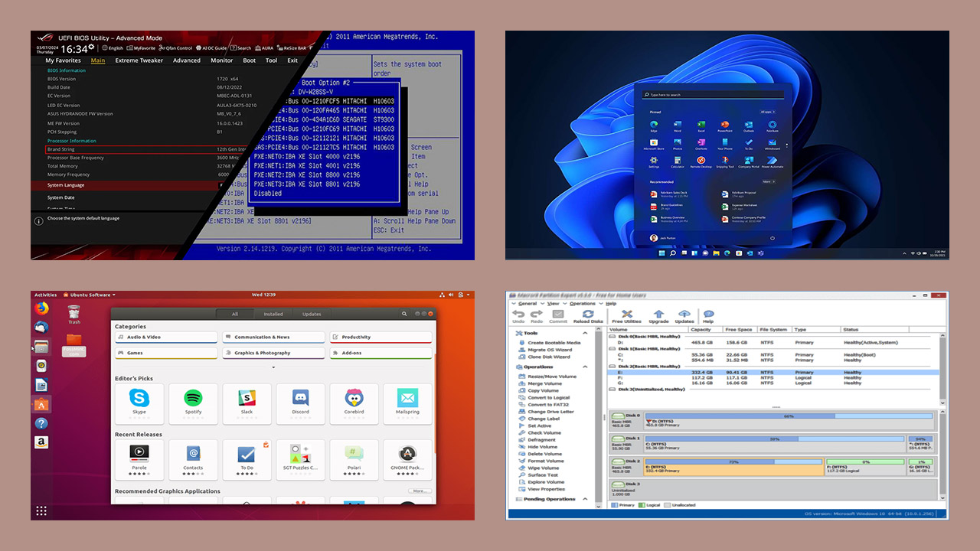Collapse the Operations section in left panel
Viewport: 980px width, 551px height.
point(586,367)
